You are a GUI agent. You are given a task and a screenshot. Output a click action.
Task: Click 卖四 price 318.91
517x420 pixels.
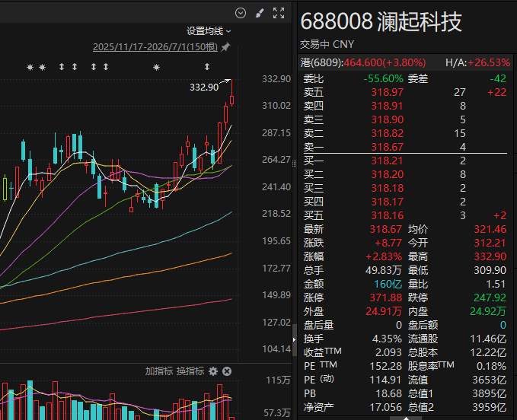coord(387,106)
